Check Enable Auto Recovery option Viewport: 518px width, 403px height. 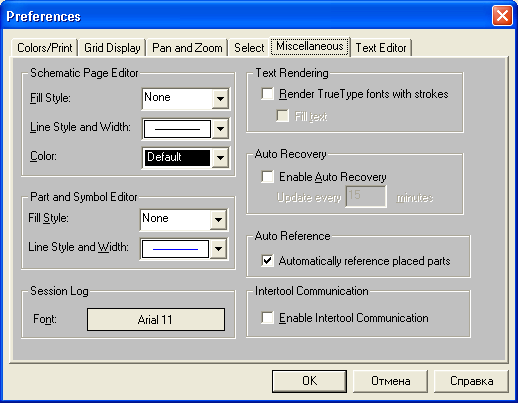click(268, 177)
